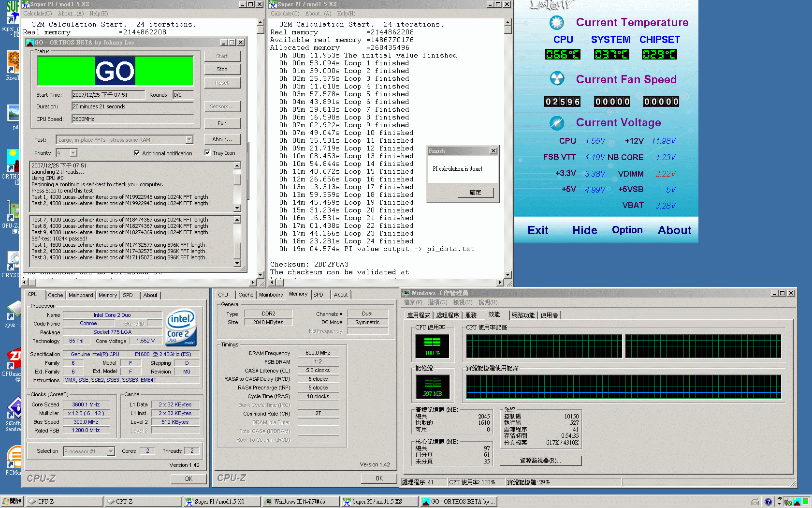Screen dimensions: 812x508
Task: Click right Super PI vertical scrollbar
Action: pyautogui.click(x=507, y=148)
